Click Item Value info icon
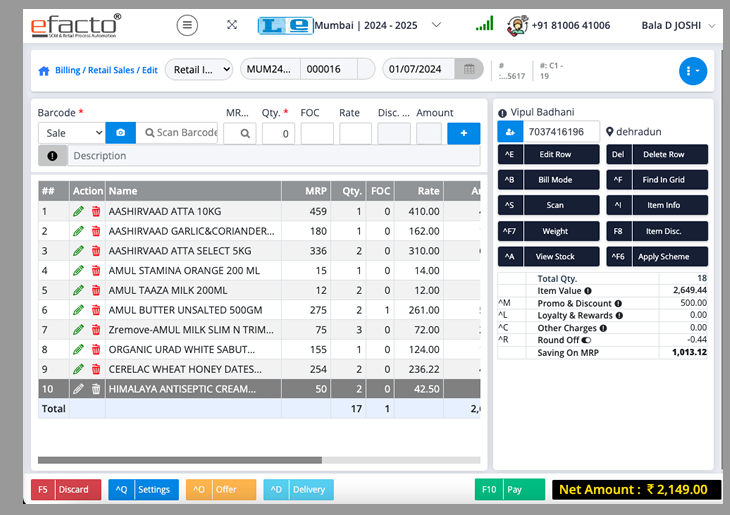 588,291
